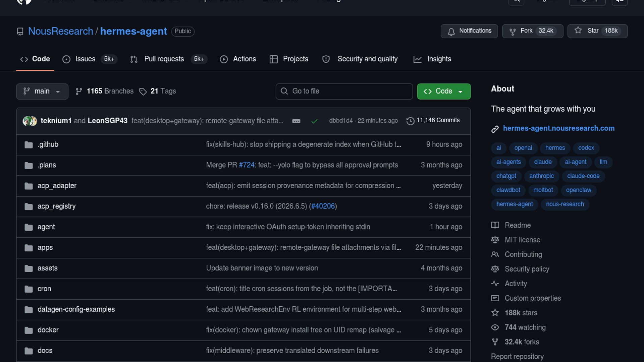Expand the green Code dropdown button
The width and height of the screenshot is (644, 362).
444,92
